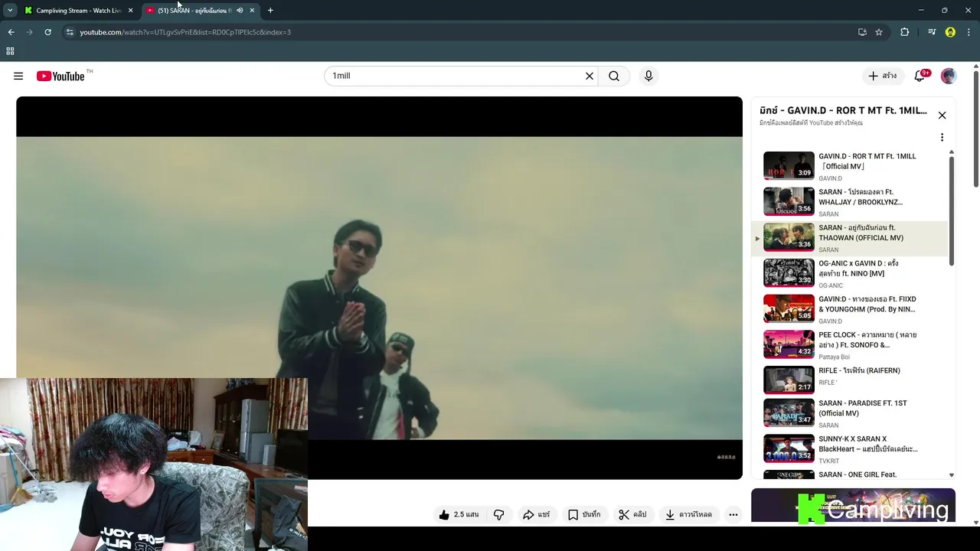This screenshot has width=980, height=551.
Task: Click the magnifier search button
Action: click(x=614, y=76)
